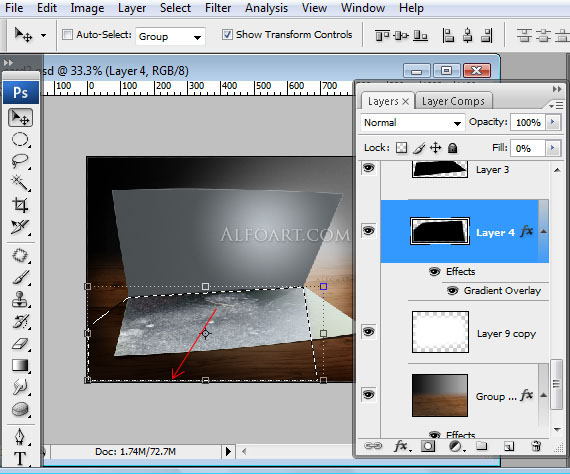Open the Normal blend mode dropdown
The image size is (570, 474).
(413, 122)
